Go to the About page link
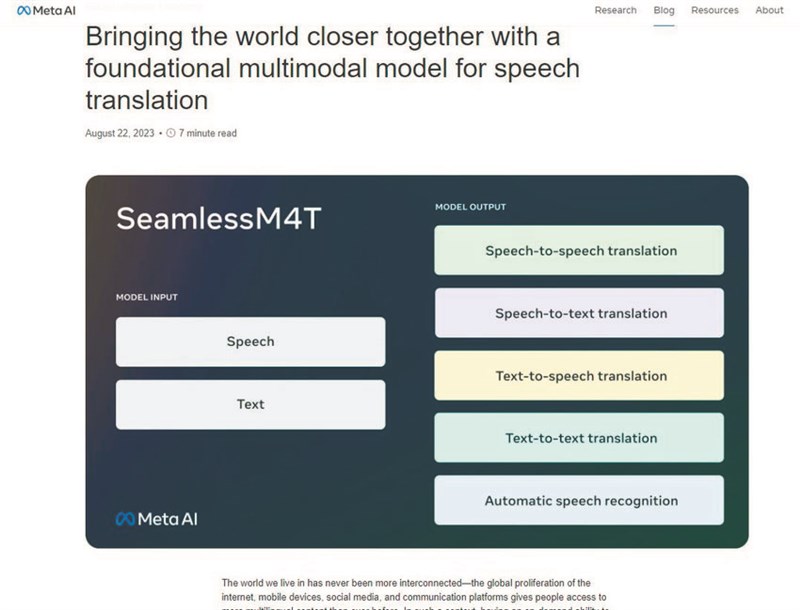800x610 pixels. click(x=769, y=10)
